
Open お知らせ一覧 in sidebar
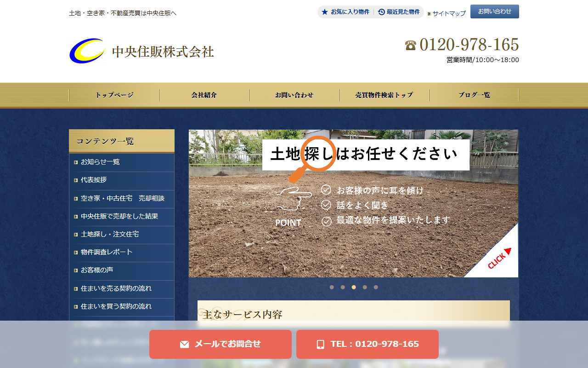(122, 162)
